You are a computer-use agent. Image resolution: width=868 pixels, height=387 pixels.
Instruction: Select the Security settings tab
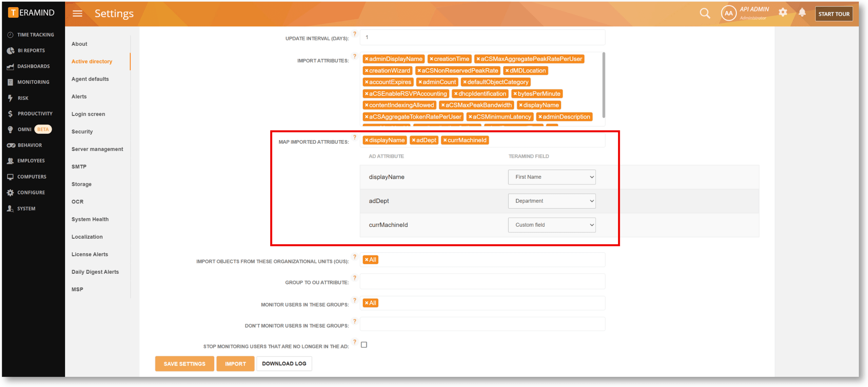[x=82, y=132]
